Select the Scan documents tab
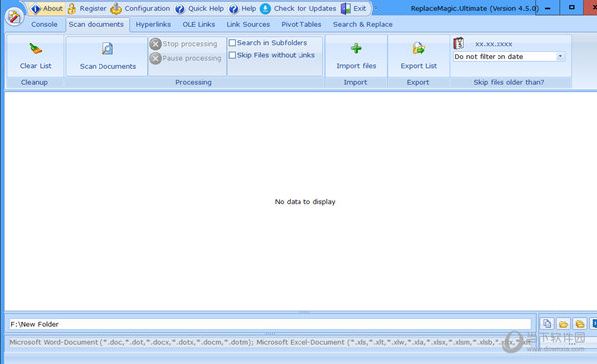 click(97, 25)
